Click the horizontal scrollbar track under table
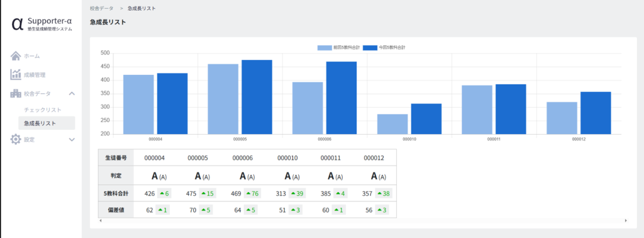The image size is (644, 238). [x=364, y=221]
